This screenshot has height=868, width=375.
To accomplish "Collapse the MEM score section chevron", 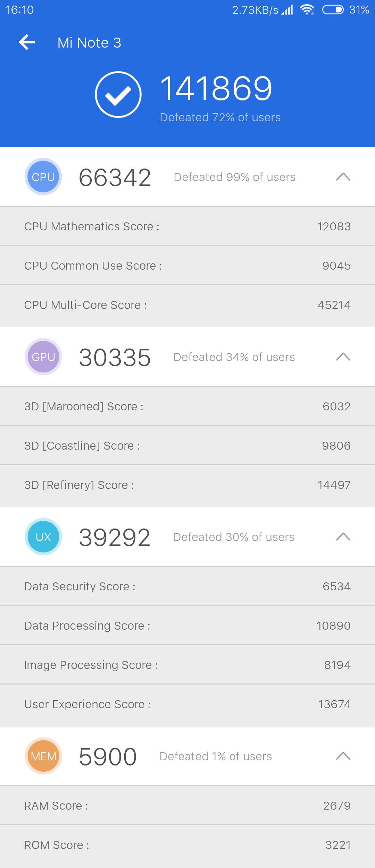I will 343,756.
